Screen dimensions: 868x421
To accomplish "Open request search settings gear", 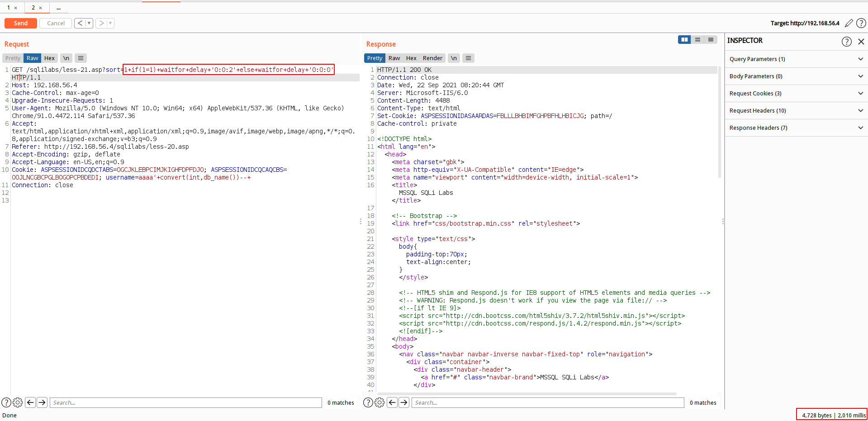I will click(18, 402).
